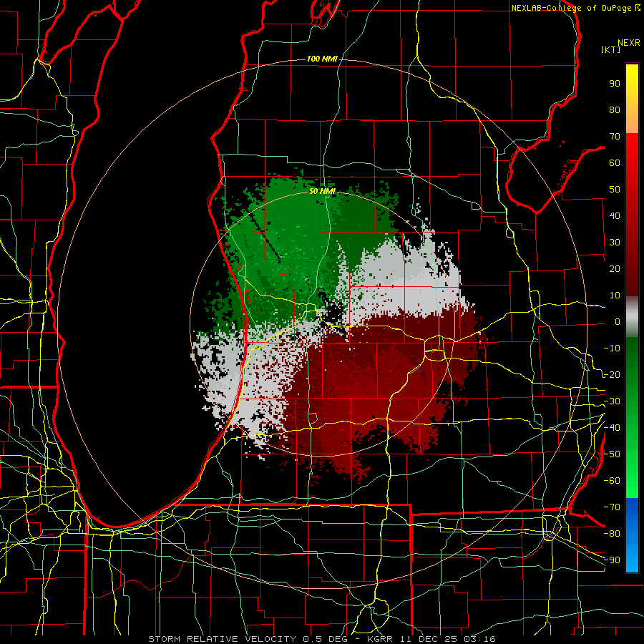The height and width of the screenshot is (644, 644).
Task: Select the 0 scale value
Action: click(618, 322)
